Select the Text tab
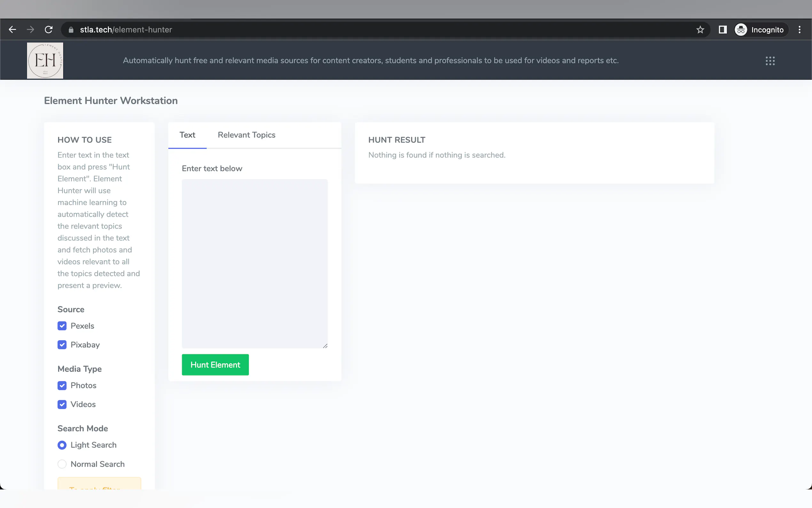 click(x=187, y=135)
